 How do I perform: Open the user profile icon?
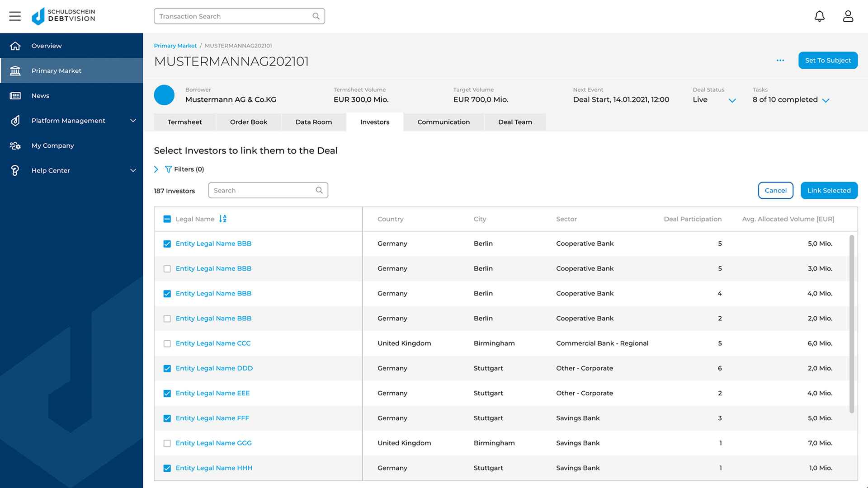click(848, 16)
